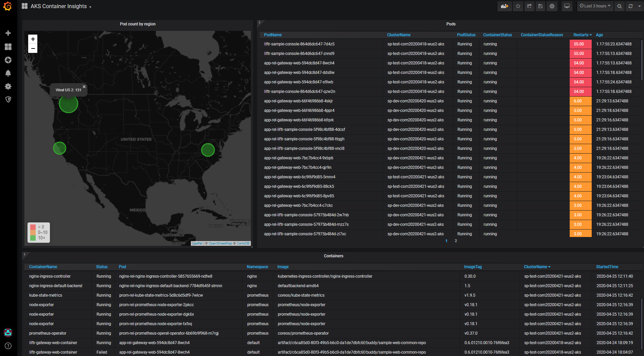Click the East US map circle
This screenshot has height=356, width=644.
point(208,150)
